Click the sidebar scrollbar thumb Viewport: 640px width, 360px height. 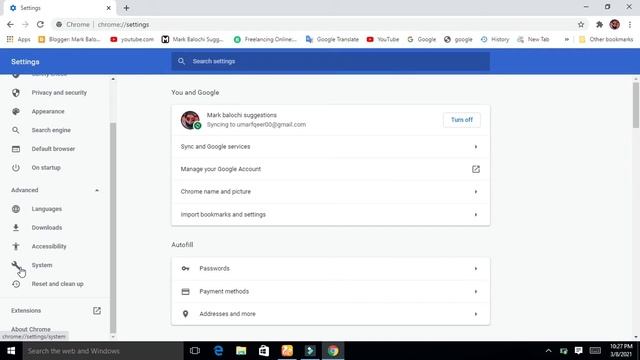pos(113,228)
